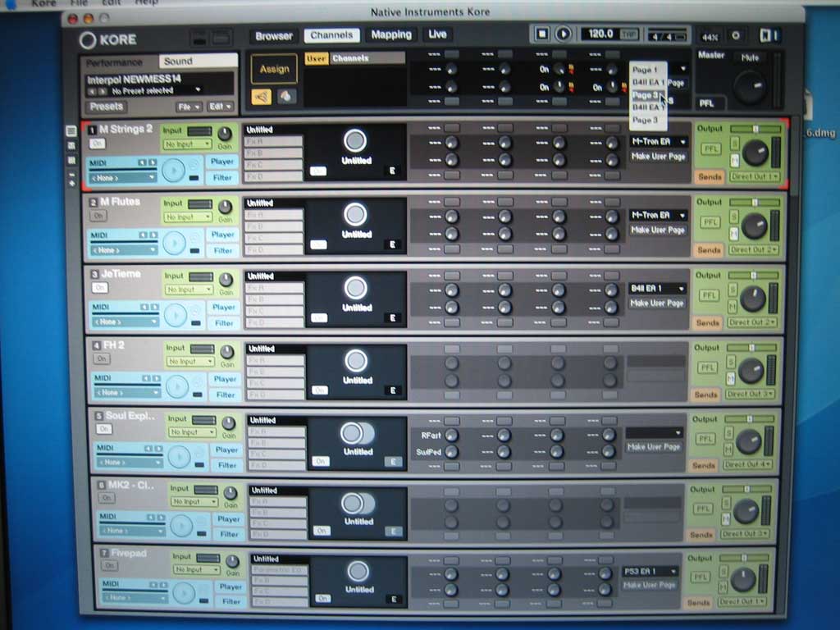The height and width of the screenshot is (630, 840).
Task: Click the lined list icon in the left sidebar strip
Action: [x=71, y=130]
